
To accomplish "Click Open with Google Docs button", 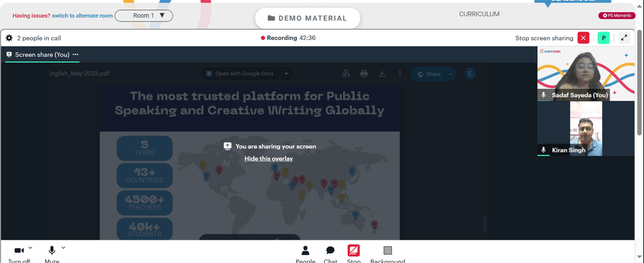I will (x=240, y=73).
